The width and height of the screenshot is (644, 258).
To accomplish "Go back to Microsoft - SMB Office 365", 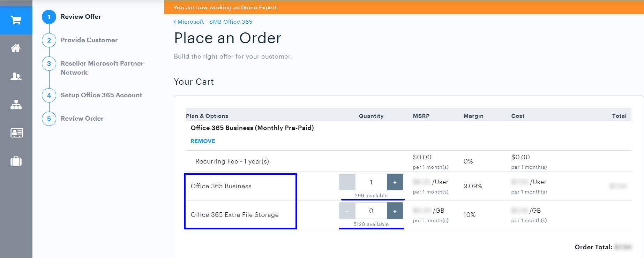I will pyautogui.click(x=213, y=22).
